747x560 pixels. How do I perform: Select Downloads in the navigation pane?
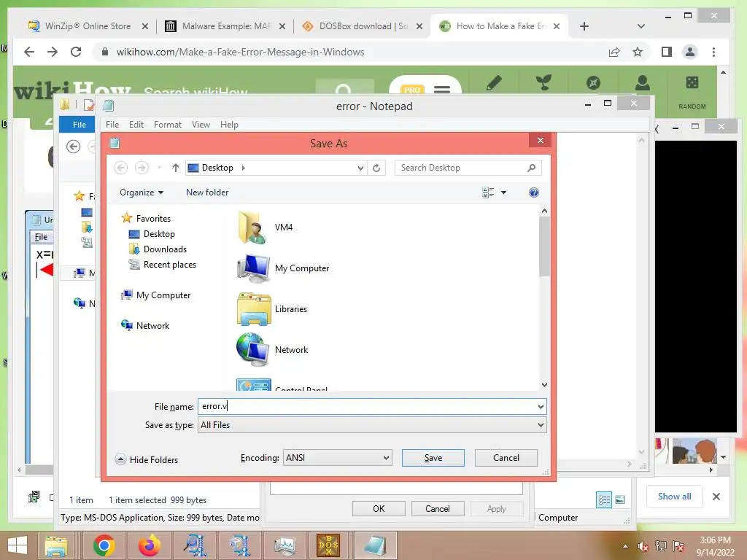tap(158, 249)
